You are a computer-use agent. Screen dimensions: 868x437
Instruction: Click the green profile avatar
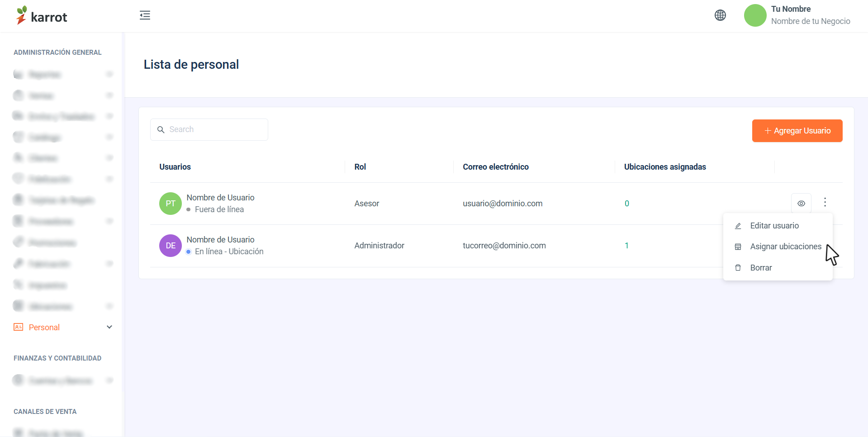pos(755,15)
